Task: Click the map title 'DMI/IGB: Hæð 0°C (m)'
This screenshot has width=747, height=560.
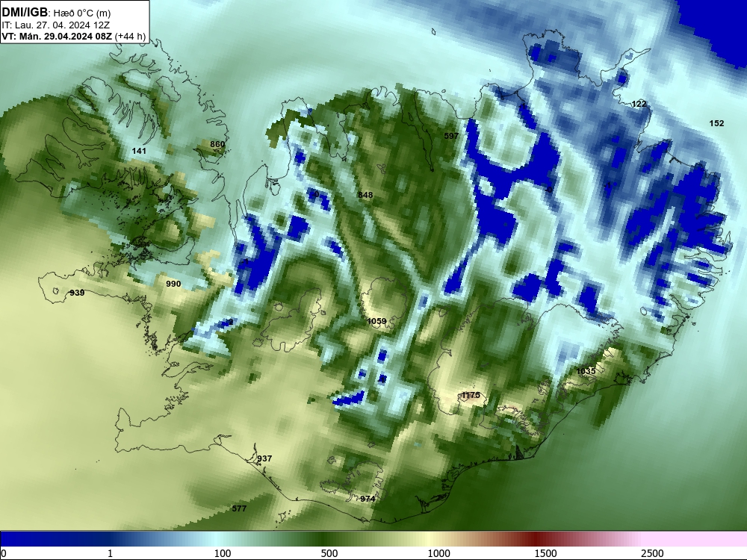Action: [56, 13]
